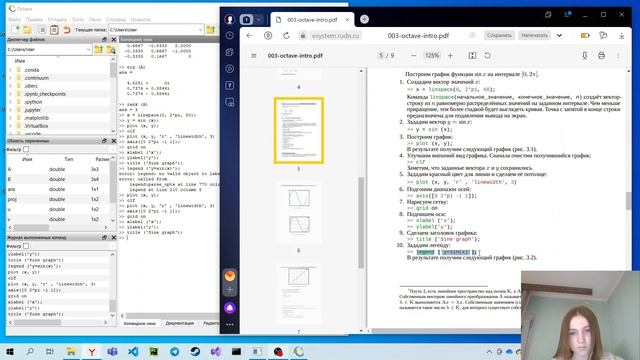Expand the .matplotlib folder
Image resolution: width=640 pixels, height=360 pixels.
[10, 118]
